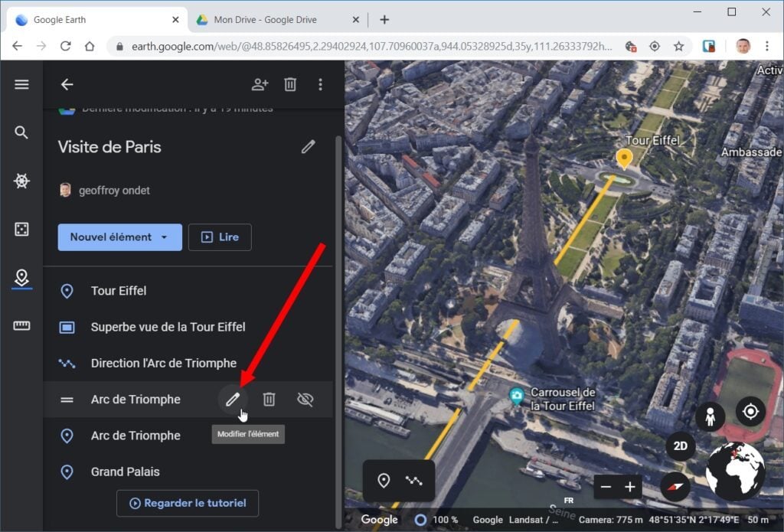Click the I'm Feeling Lucky dice icon

[21, 229]
